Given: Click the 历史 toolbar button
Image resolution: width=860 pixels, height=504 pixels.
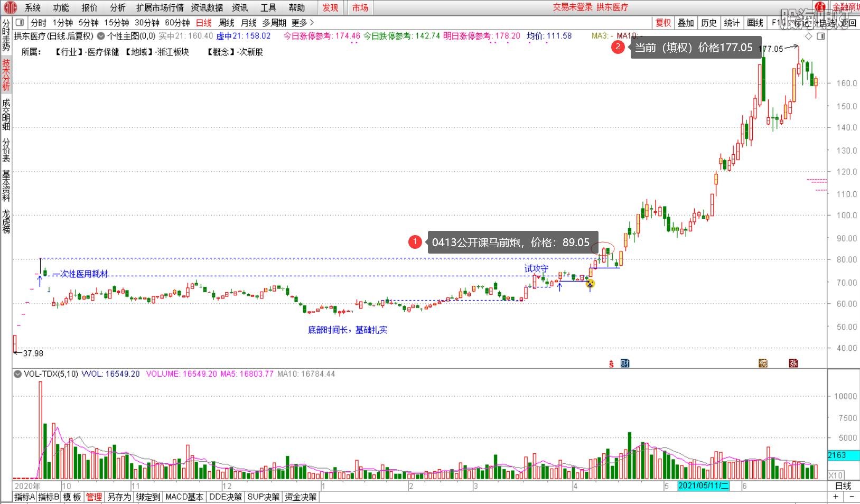Looking at the screenshot, I should coord(709,23).
